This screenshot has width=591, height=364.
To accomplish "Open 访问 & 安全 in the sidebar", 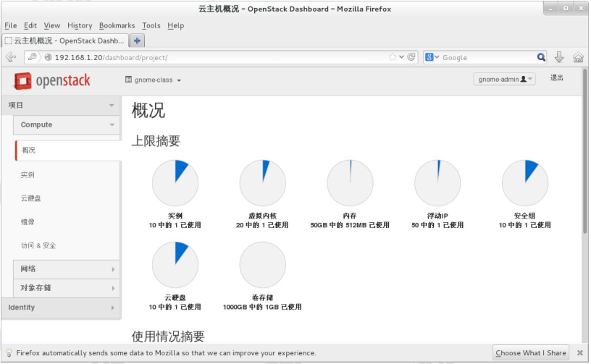I will pyautogui.click(x=38, y=245).
